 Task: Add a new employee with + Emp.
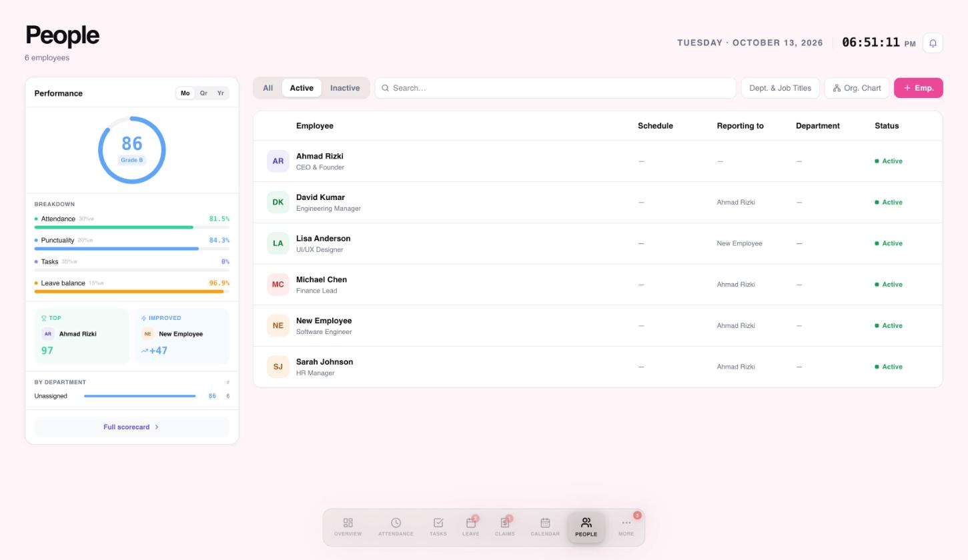918,88
